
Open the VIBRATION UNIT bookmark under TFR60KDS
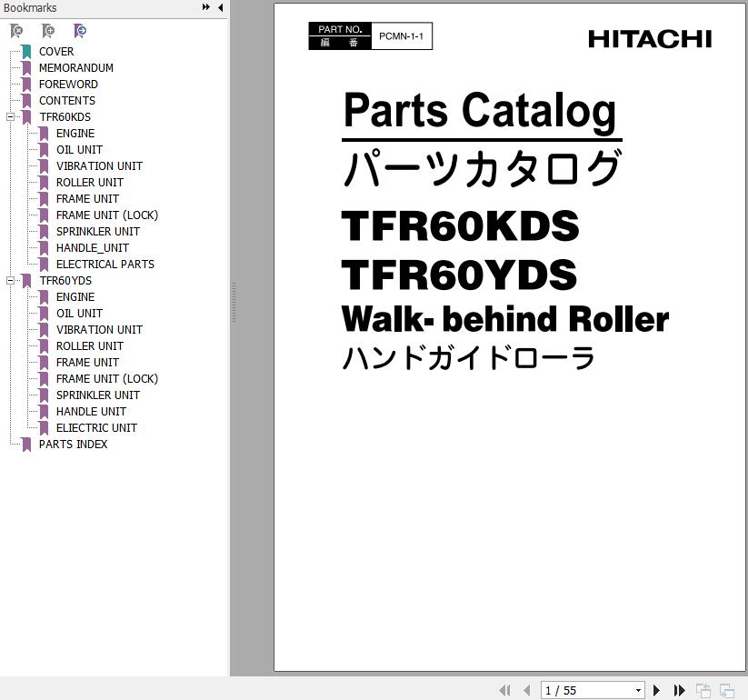pos(99,166)
